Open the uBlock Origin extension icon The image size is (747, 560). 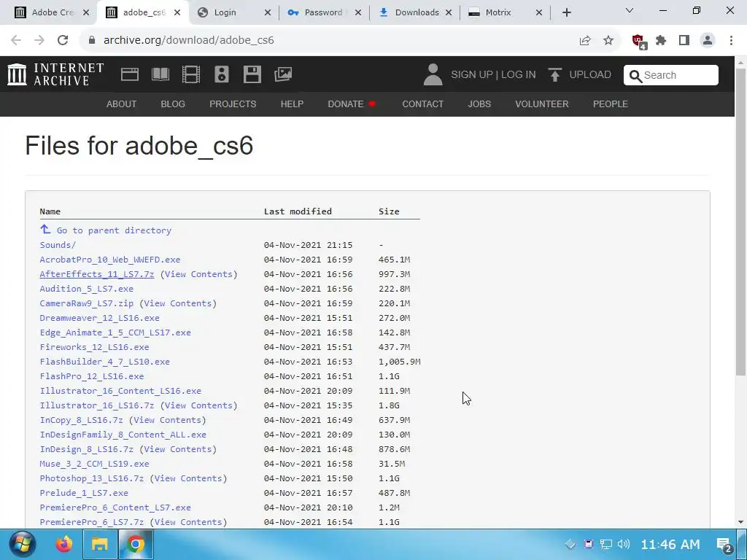[639, 41]
